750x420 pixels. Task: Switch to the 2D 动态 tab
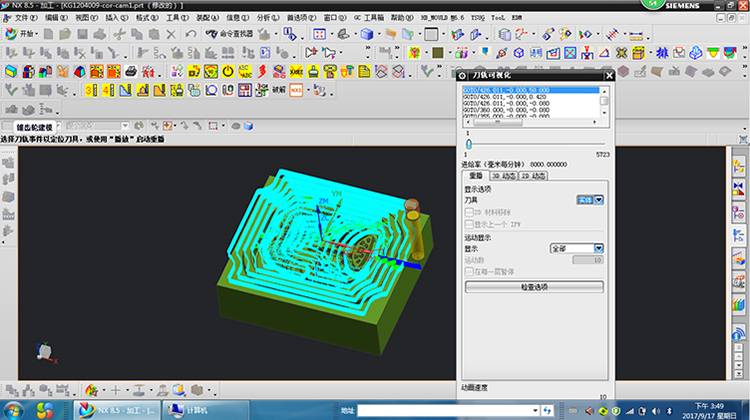pyautogui.click(x=533, y=176)
